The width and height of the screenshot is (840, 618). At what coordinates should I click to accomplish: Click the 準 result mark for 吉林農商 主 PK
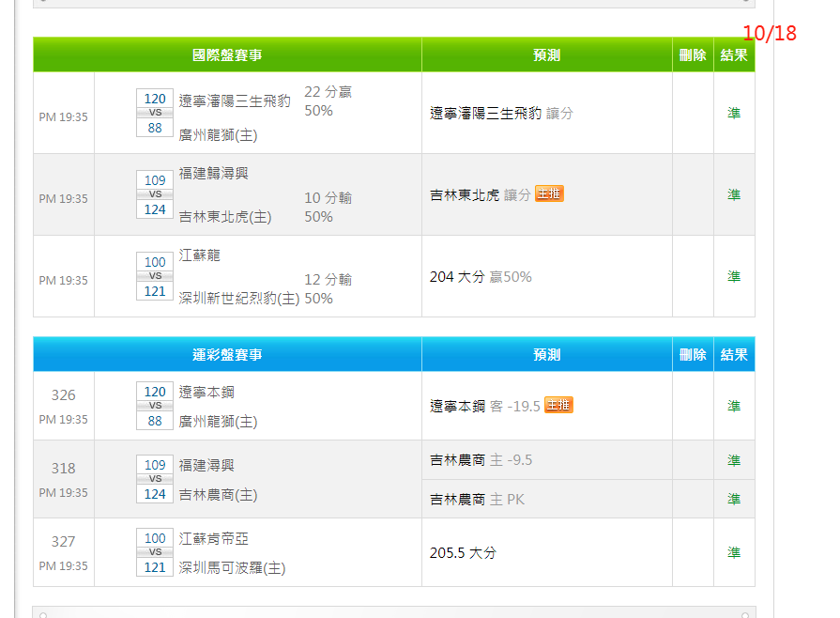click(734, 500)
